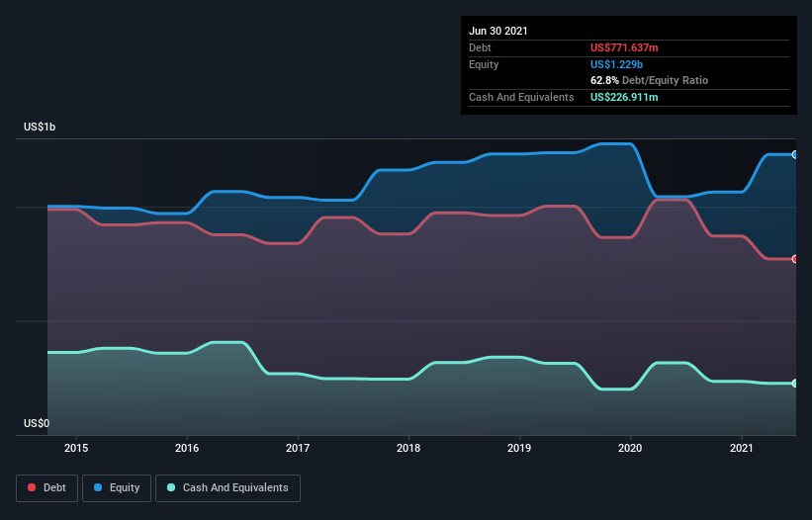Click the 2018 x-axis label
Screen dimensions: 812x520
(x=408, y=448)
